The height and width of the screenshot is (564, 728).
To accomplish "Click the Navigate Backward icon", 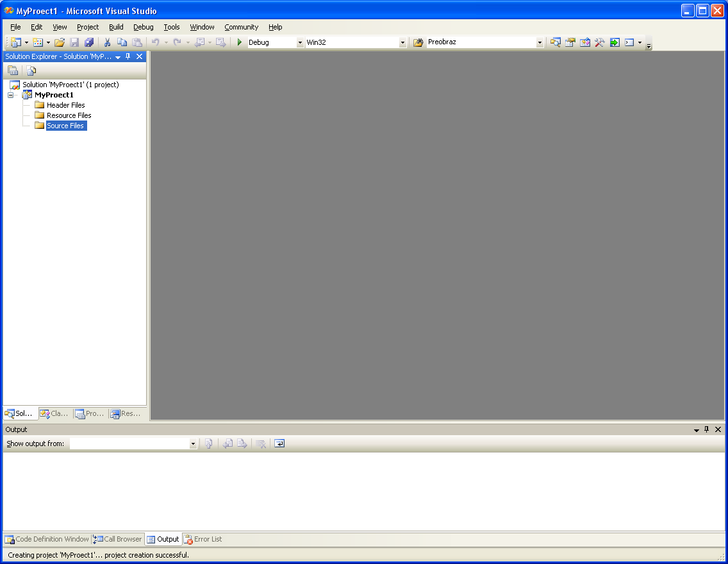I will click(x=200, y=42).
